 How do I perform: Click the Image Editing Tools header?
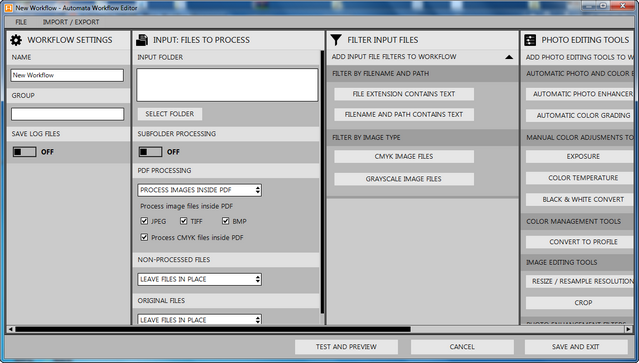coord(577,262)
